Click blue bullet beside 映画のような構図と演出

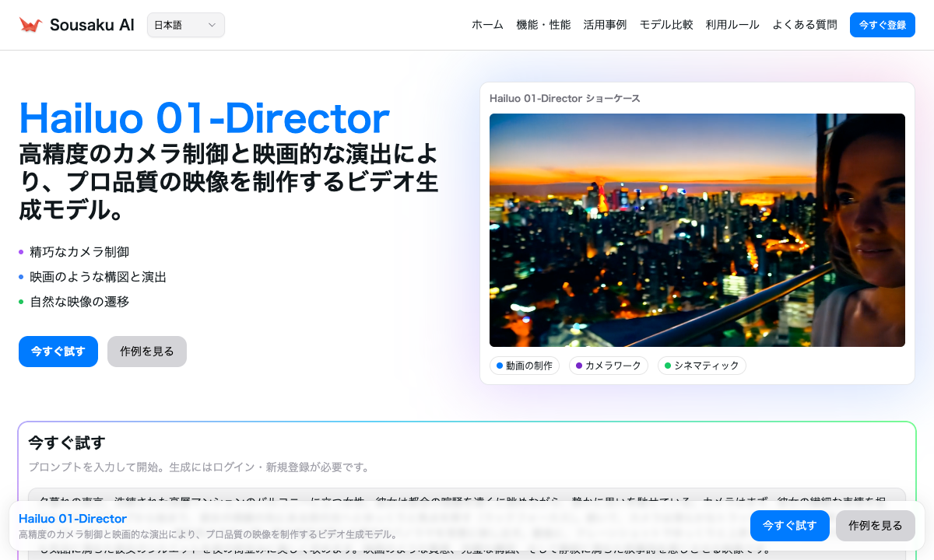(21, 277)
